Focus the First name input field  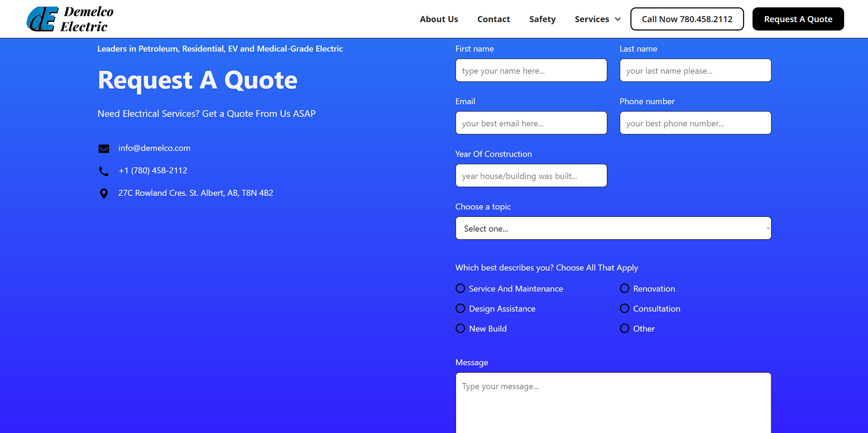pyautogui.click(x=531, y=70)
